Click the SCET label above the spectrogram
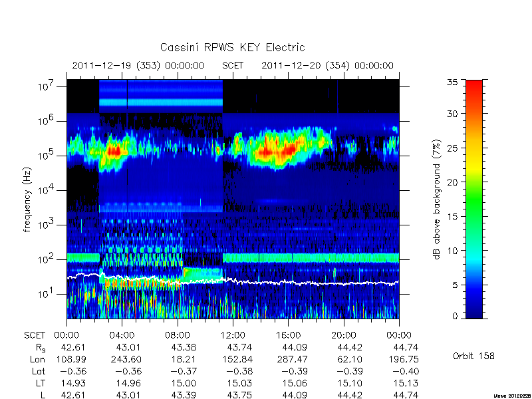Screen dimensions: 532x399 (233, 65)
